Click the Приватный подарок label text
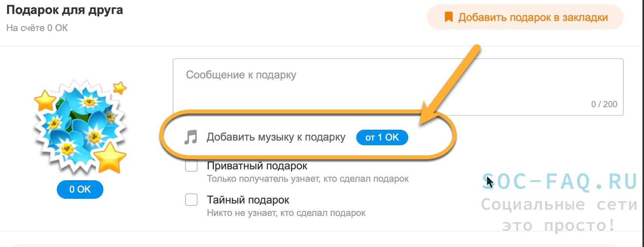Image resolution: width=644 pixels, height=247 pixels. [257, 166]
